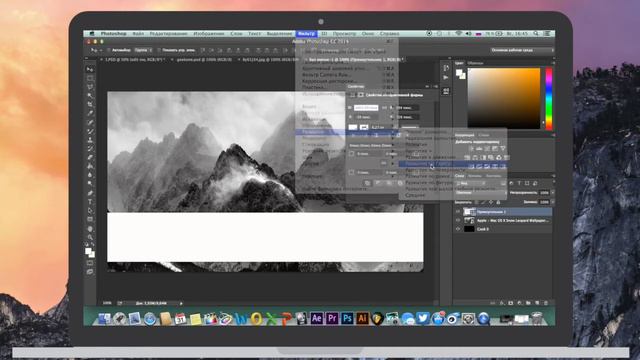This screenshot has height=360, width=640.
Task: Create a new layer group icon
Action: point(529,303)
